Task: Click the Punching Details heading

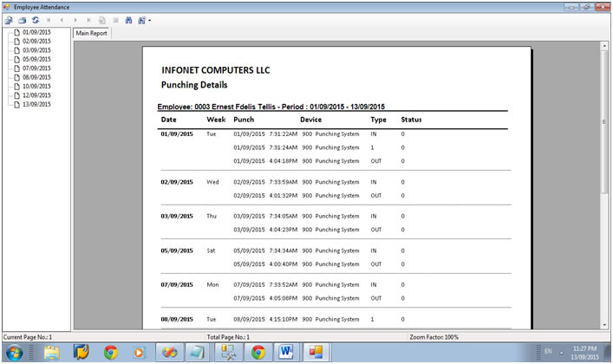Action: pos(194,85)
